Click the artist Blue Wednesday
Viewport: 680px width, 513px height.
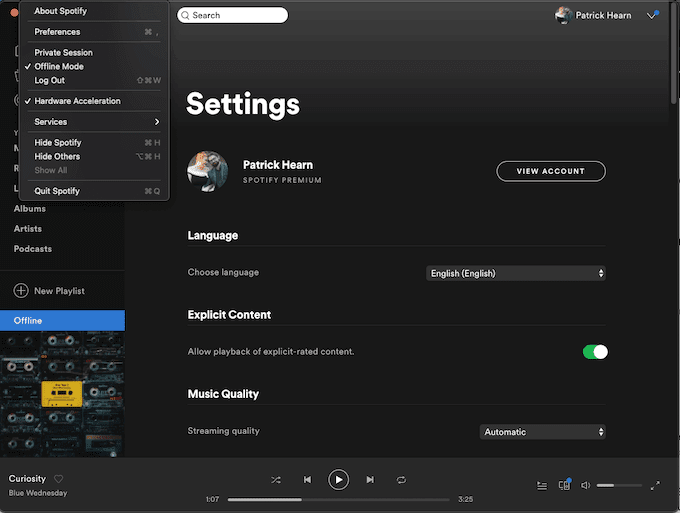tap(38, 493)
